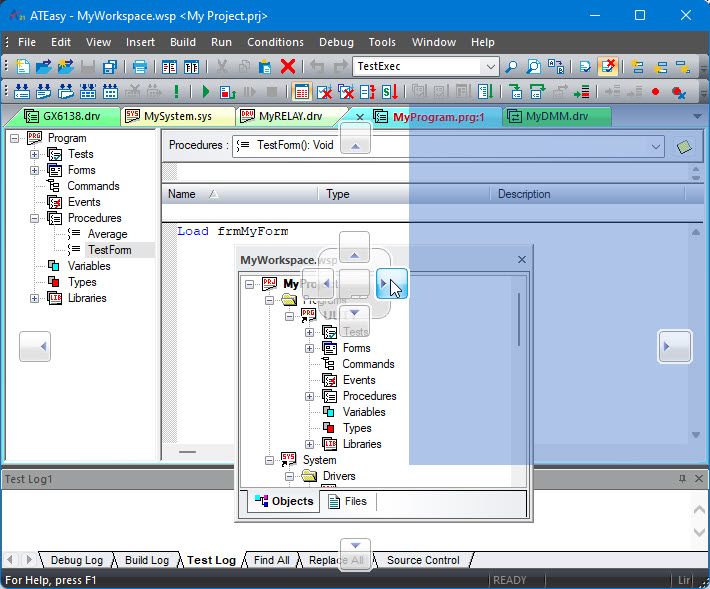The image size is (710, 589).
Task: Open the TestExec combo box dropdown
Action: point(490,67)
